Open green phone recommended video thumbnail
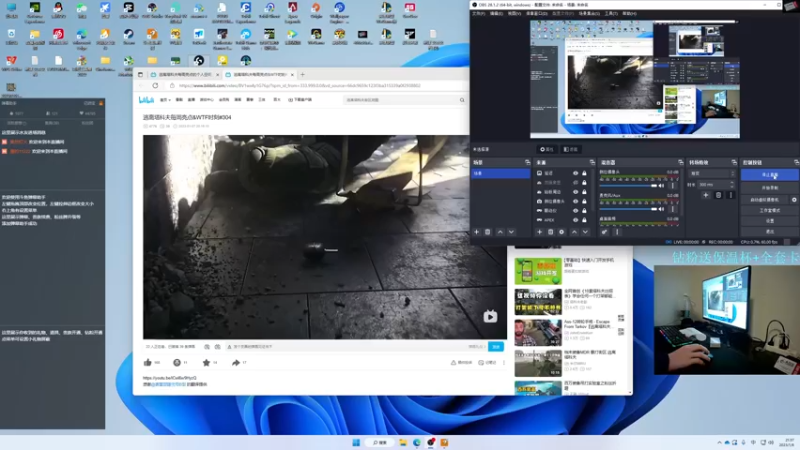The width and height of the screenshot is (800, 450). coord(538,271)
